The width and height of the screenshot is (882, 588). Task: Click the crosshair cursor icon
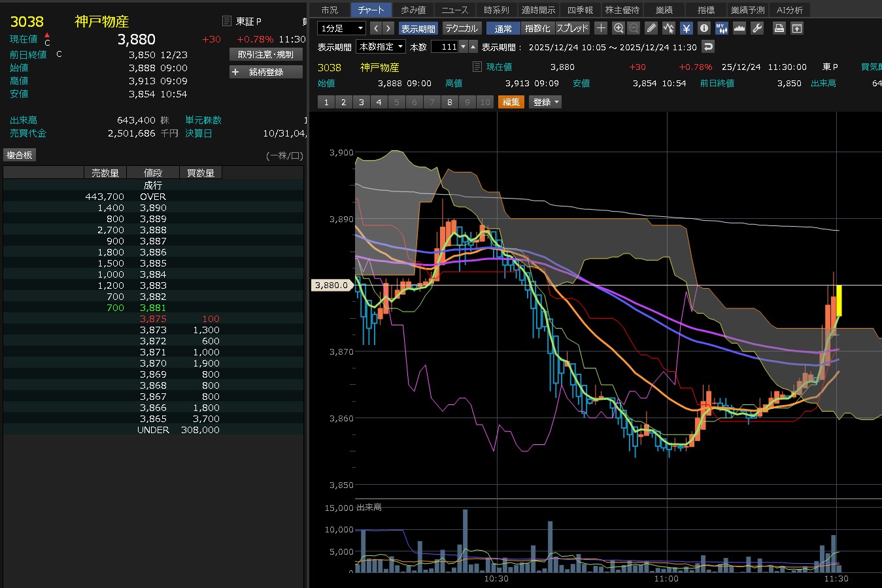pyautogui.click(x=601, y=28)
